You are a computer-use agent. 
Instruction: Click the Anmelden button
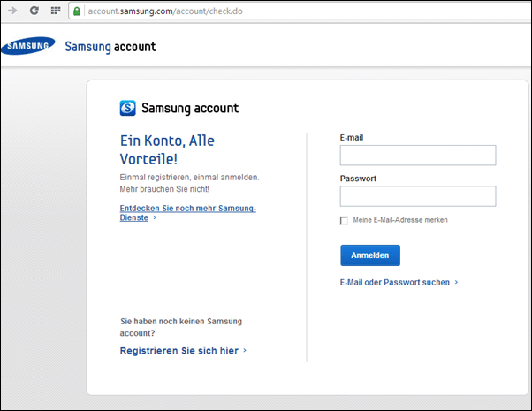pos(370,255)
